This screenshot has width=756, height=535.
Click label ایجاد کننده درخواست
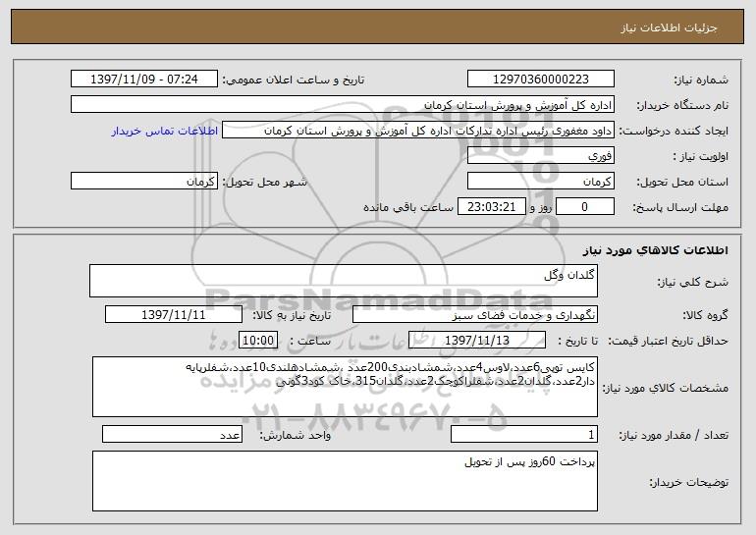click(674, 132)
